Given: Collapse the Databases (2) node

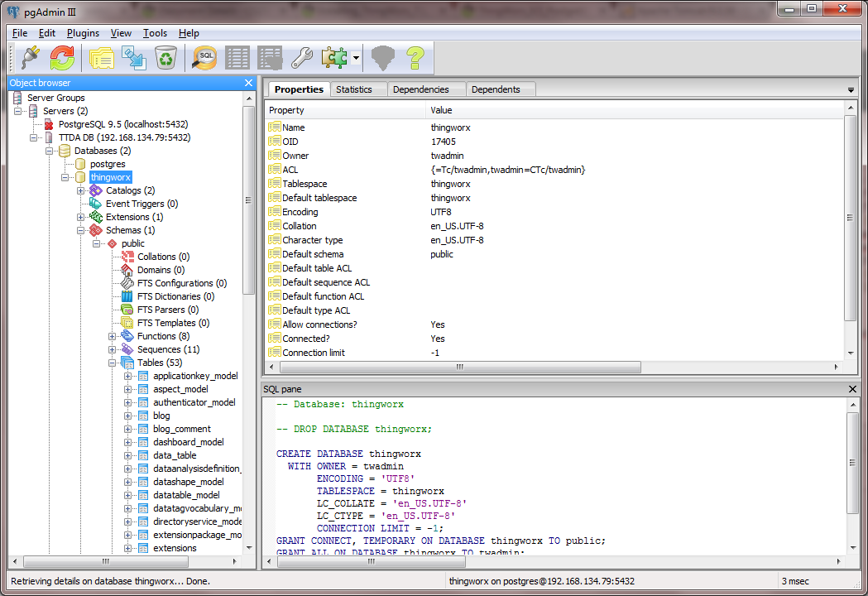Looking at the screenshot, I should click(50, 151).
